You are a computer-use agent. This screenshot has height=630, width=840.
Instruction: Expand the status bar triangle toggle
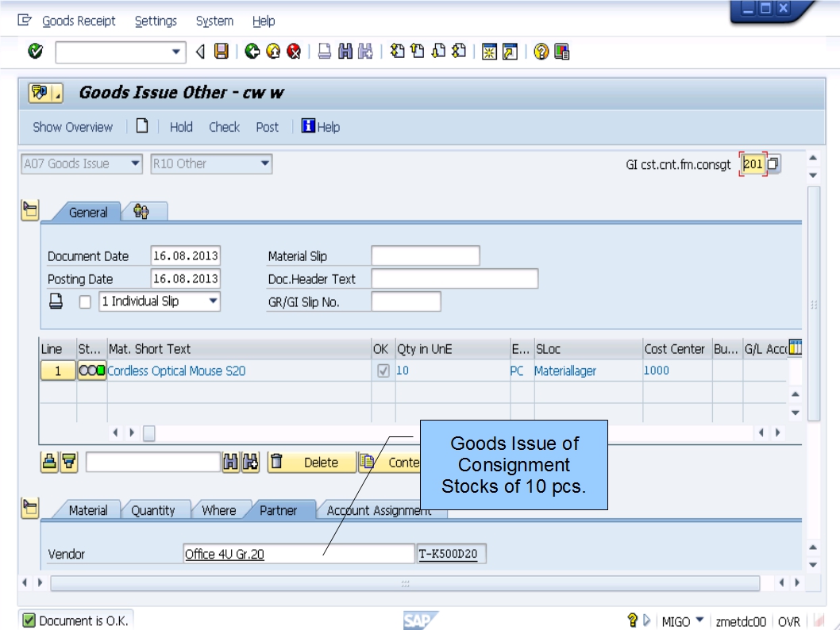pos(646,620)
